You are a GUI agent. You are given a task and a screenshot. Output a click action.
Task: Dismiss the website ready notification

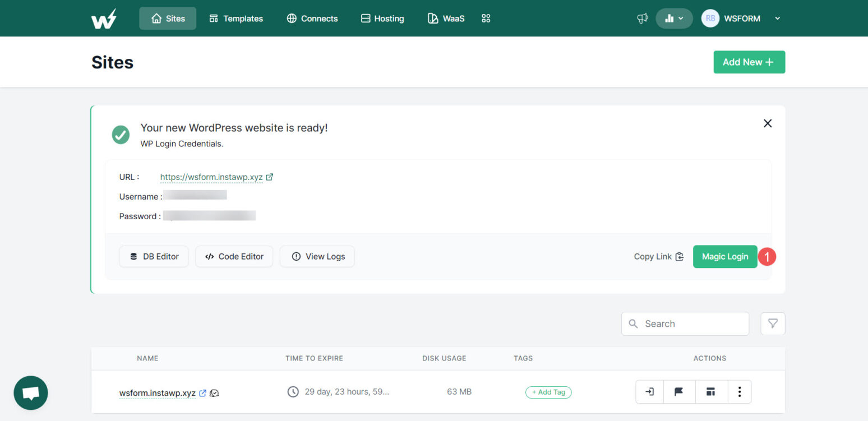768,123
